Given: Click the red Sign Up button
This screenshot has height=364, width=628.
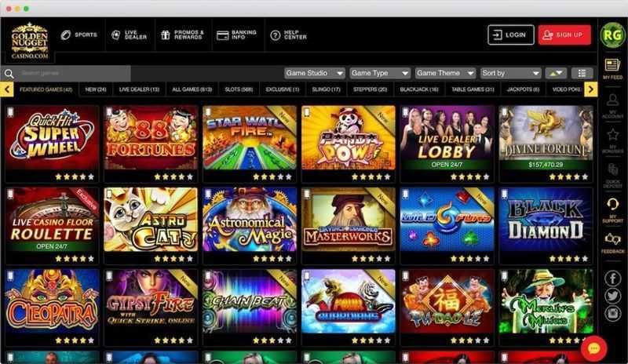Looking at the screenshot, I should pos(564,35).
